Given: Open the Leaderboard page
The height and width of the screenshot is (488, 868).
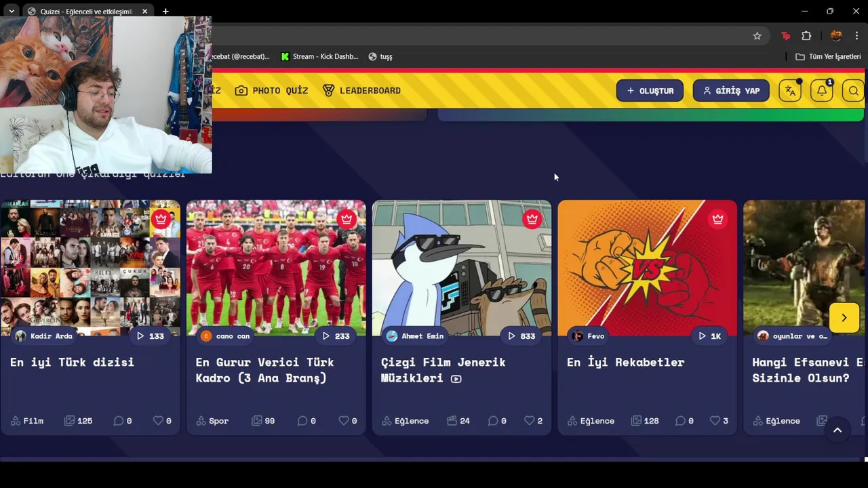Looking at the screenshot, I should pos(361,91).
